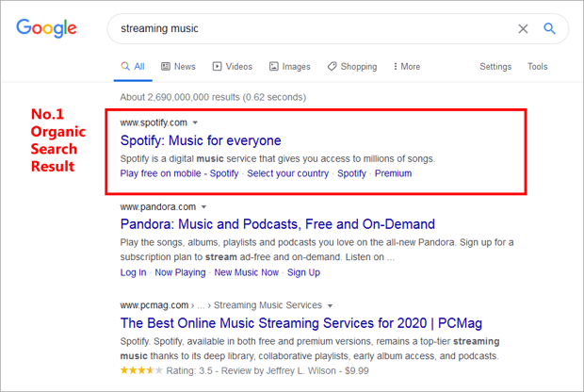Open the More search categories menu
The height and width of the screenshot is (392, 584).
tap(407, 66)
